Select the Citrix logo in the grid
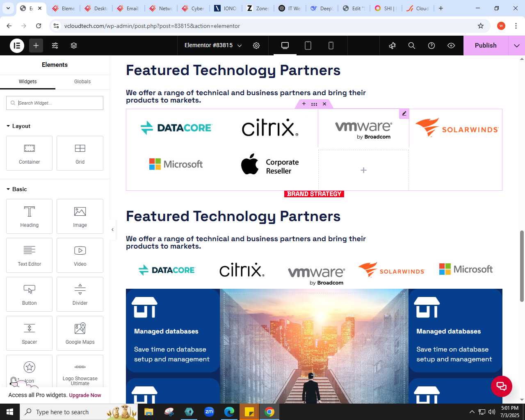The height and width of the screenshot is (420, 525). tap(270, 128)
